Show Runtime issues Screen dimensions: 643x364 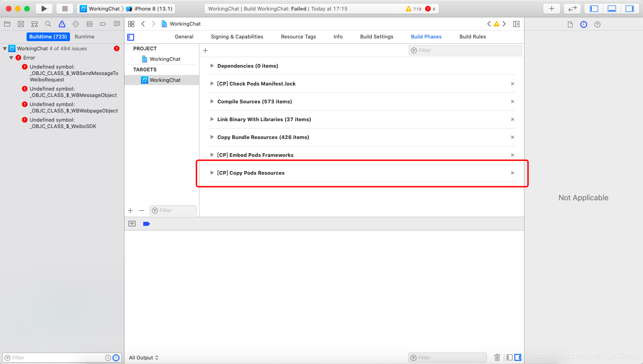click(85, 37)
